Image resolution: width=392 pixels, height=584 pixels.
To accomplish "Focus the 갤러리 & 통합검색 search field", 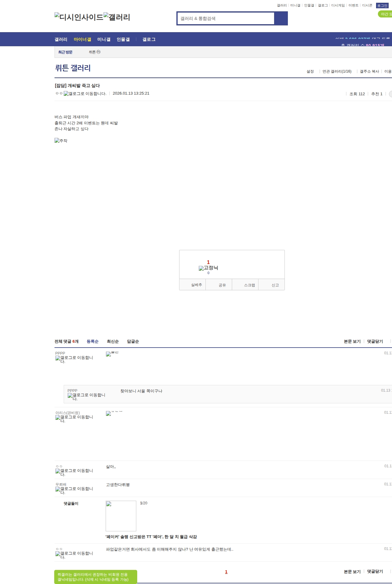I will (x=226, y=18).
